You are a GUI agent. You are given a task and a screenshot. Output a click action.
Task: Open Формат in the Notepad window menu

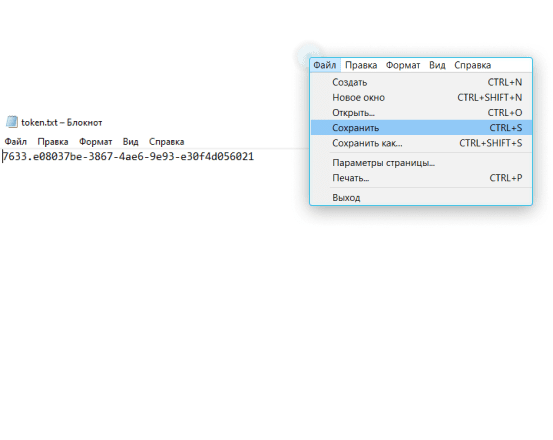click(x=96, y=142)
